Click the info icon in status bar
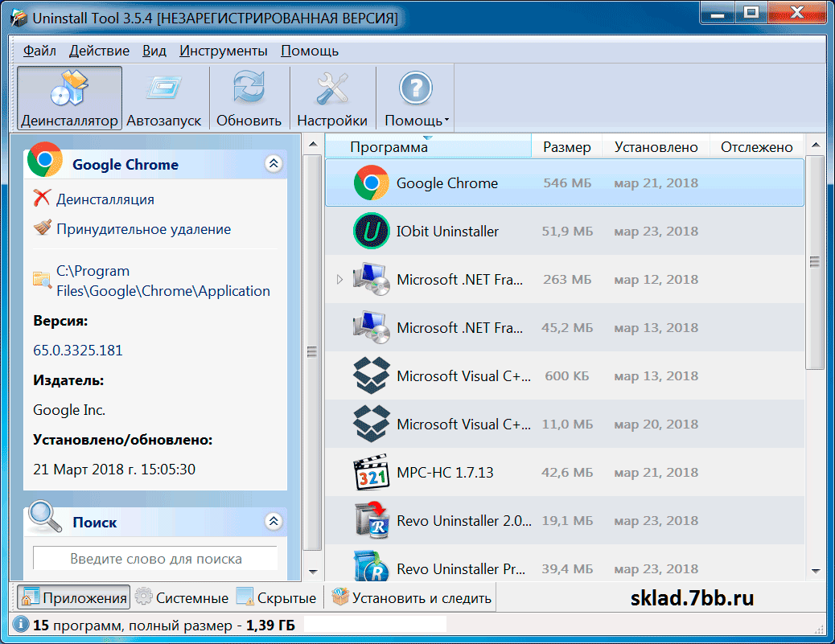The width and height of the screenshot is (835, 644). coord(20,625)
